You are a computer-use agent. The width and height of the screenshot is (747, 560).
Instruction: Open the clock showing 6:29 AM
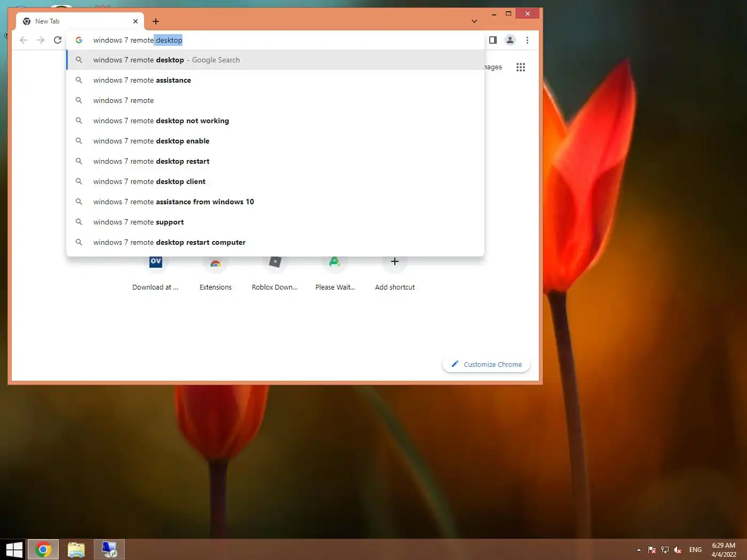(x=724, y=550)
